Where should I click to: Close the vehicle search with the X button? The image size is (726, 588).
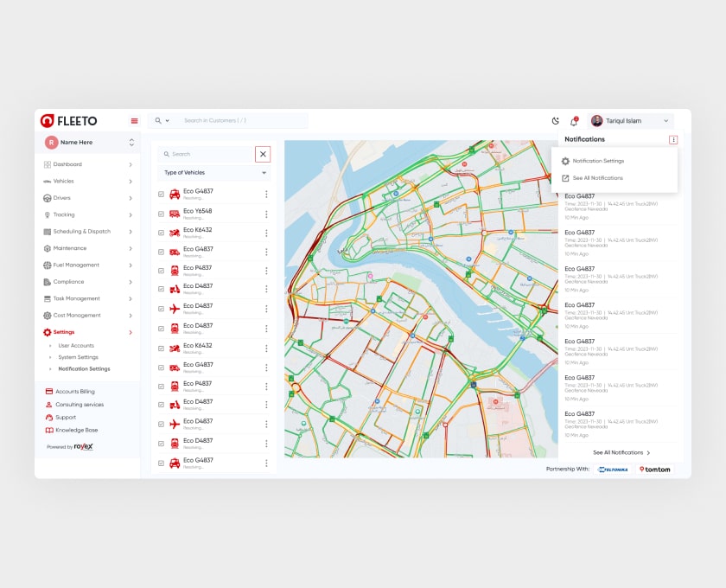263,154
